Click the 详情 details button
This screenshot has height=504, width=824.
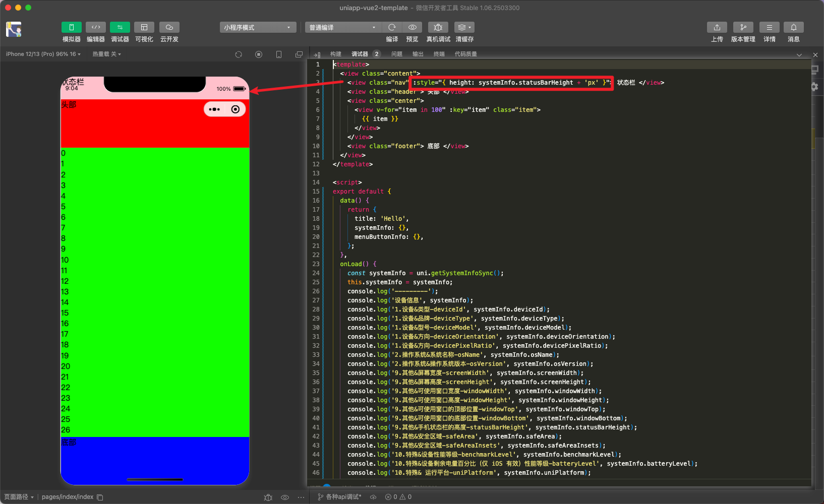coord(770,27)
